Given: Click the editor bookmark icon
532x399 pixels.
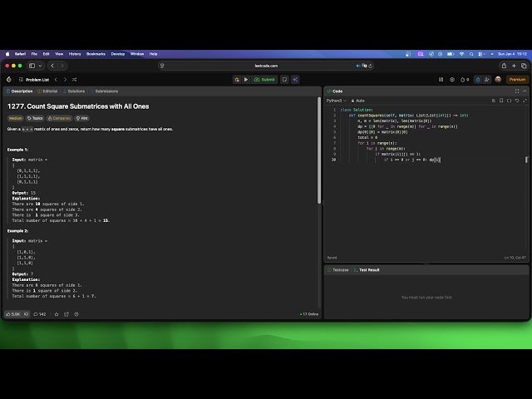Looking at the screenshot, I should (501, 101).
